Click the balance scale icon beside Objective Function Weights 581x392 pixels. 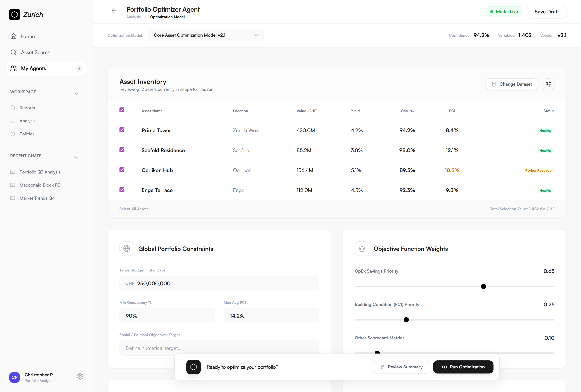tap(362, 249)
